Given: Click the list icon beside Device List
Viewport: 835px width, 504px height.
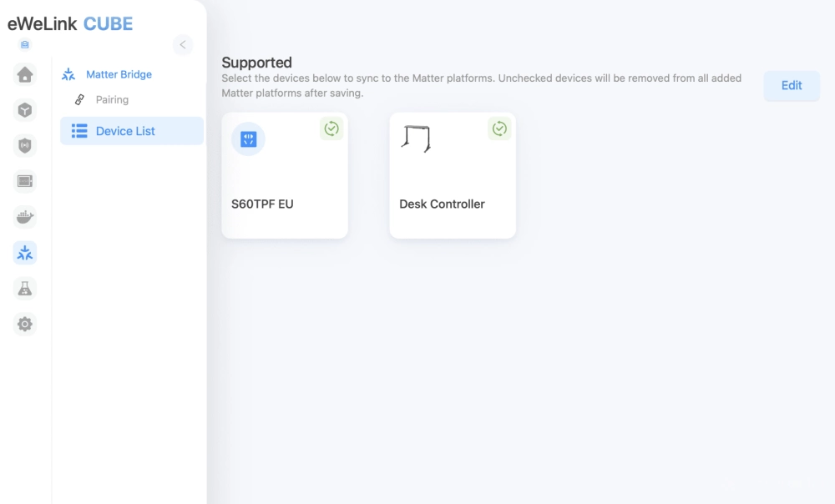Looking at the screenshot, I should point(79,131).
